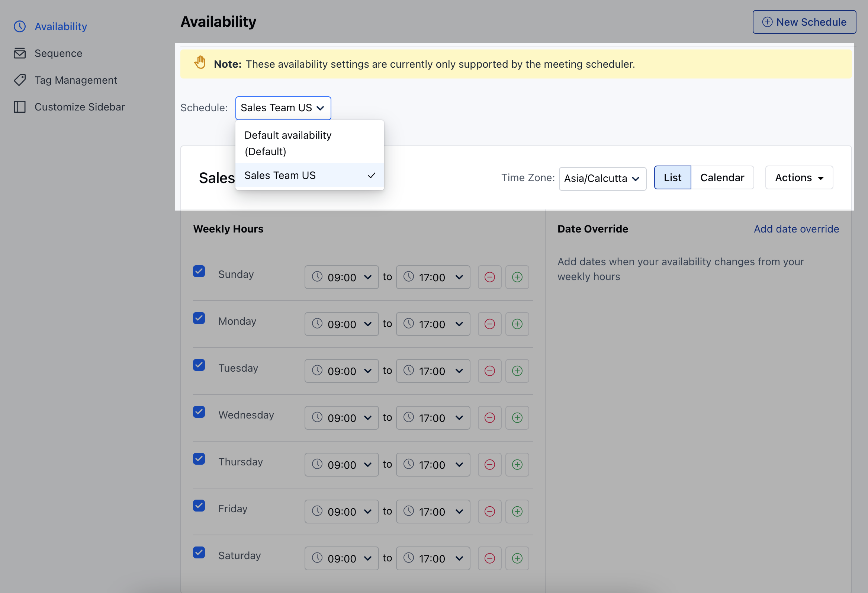Open the Asia/Calcutta time zone dropdown

click(x=602, y=179)
